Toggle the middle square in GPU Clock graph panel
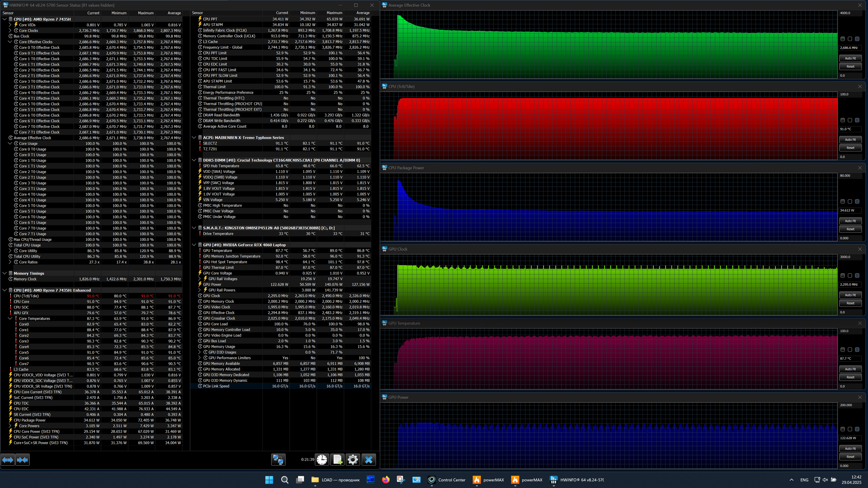The height and width of the screenshot is (488, 868). 850,276
